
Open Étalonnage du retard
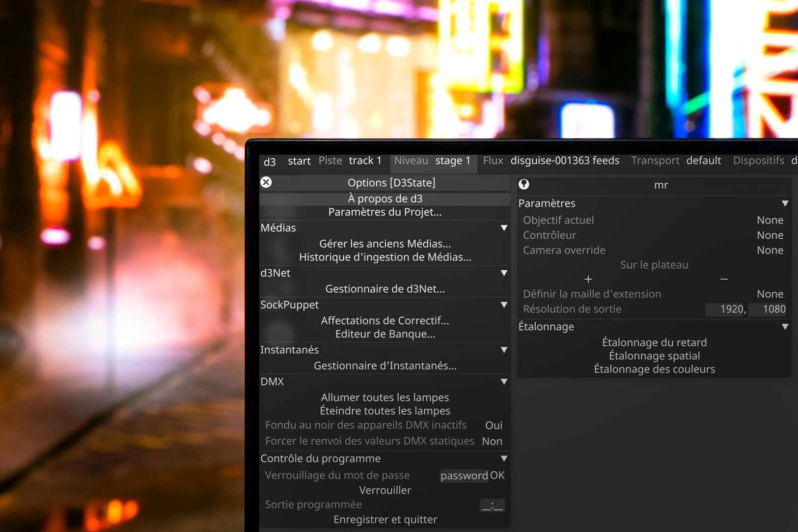(x=654, y=342)
